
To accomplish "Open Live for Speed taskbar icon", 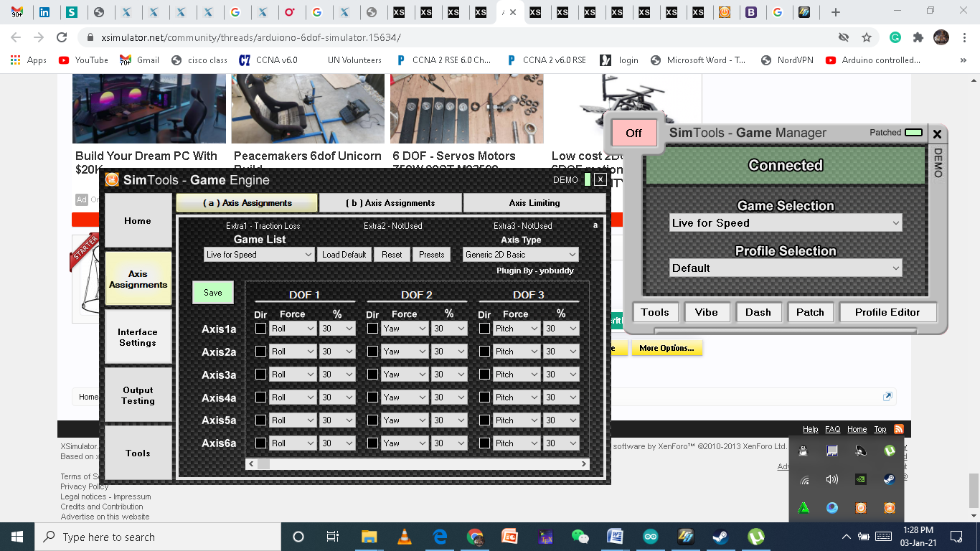I will coord(685,537).
